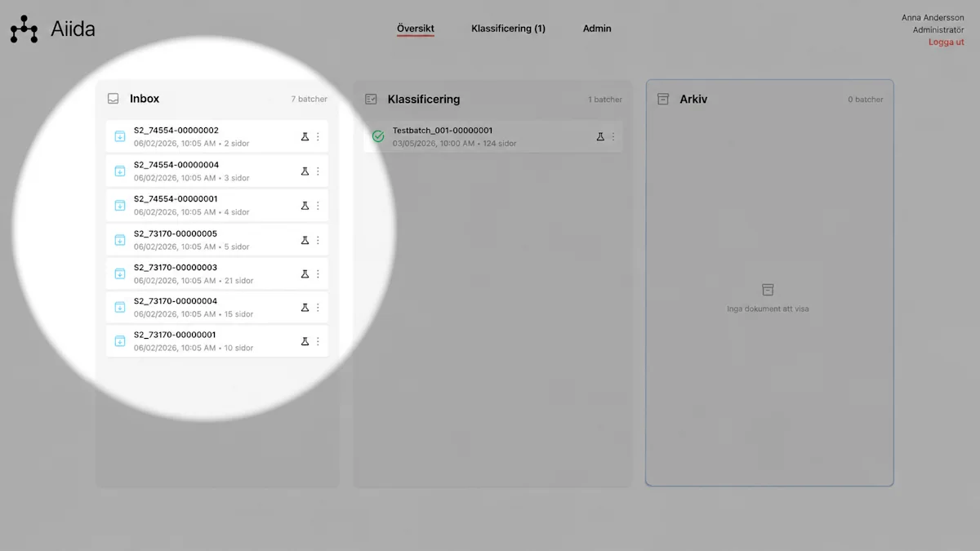980x551 pixels.
Task: Click the batch icon beside S2_73170-00000003
Action: [120, 273]
